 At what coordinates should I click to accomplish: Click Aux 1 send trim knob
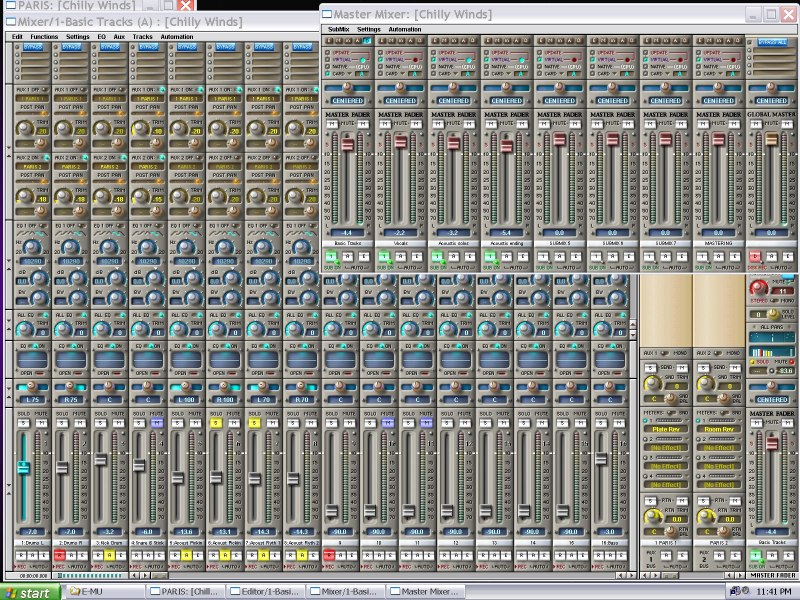(x=652, y=383)
